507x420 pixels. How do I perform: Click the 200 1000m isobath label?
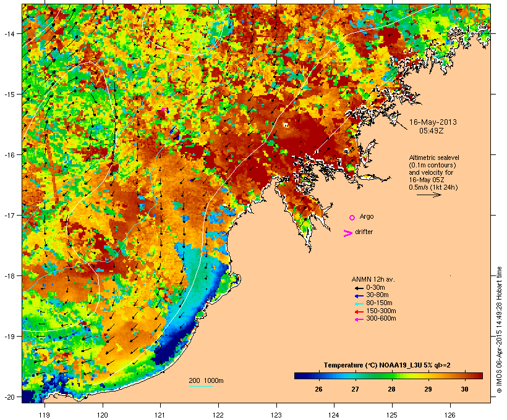click(x=206, y=380)
